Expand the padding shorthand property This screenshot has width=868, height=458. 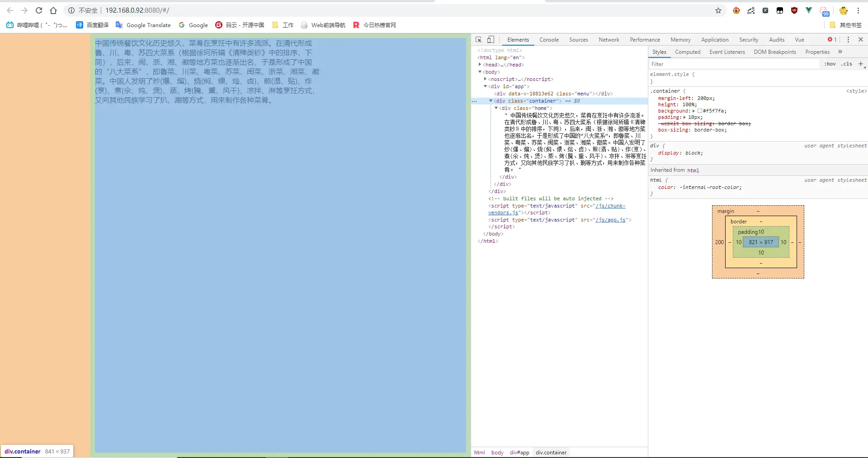pos(684,117)
